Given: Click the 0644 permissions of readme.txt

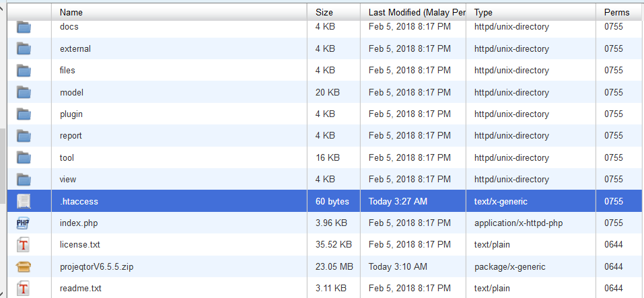Looking at the screenshot, I should (614, 289).
